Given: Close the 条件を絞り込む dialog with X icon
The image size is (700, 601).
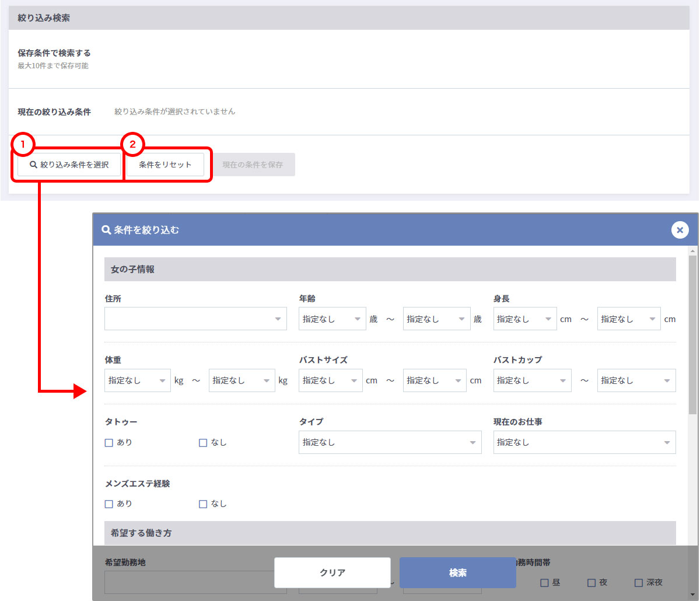Looking at the screenshot, I should [x=680, y=230].
